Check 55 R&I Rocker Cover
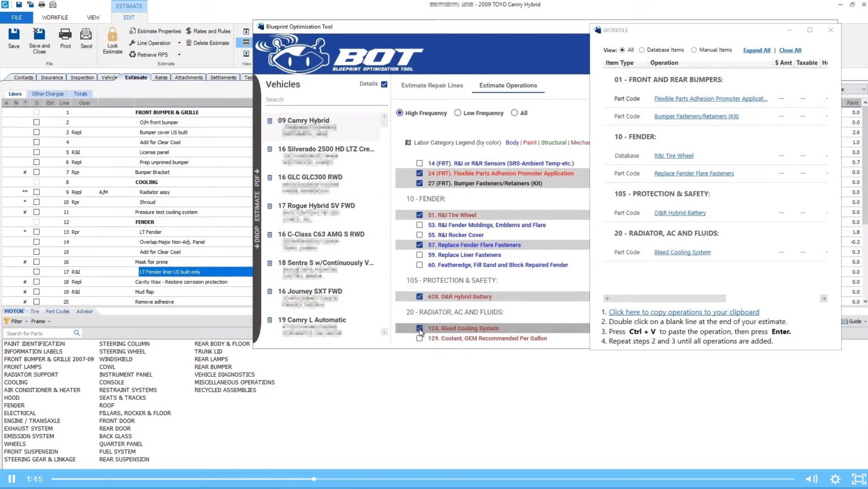 [x=419, y=235]
